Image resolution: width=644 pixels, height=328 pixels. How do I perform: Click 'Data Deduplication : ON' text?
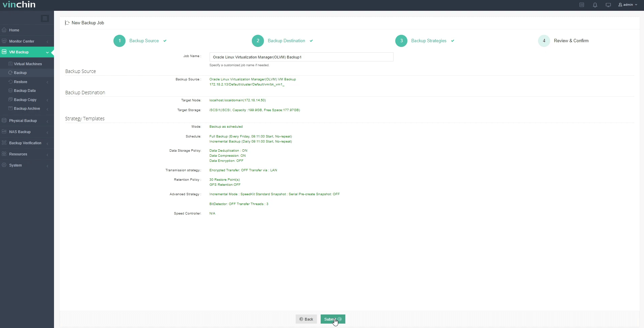228,151
